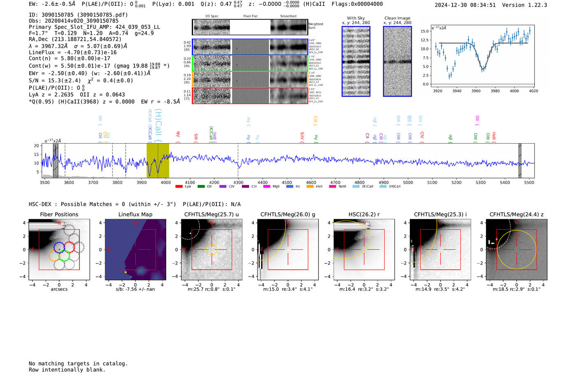576x392 pixels.
Task: Click the m:25.7 rc:0.8" caption
Action: pyautogui.click(x=211, y=289)
